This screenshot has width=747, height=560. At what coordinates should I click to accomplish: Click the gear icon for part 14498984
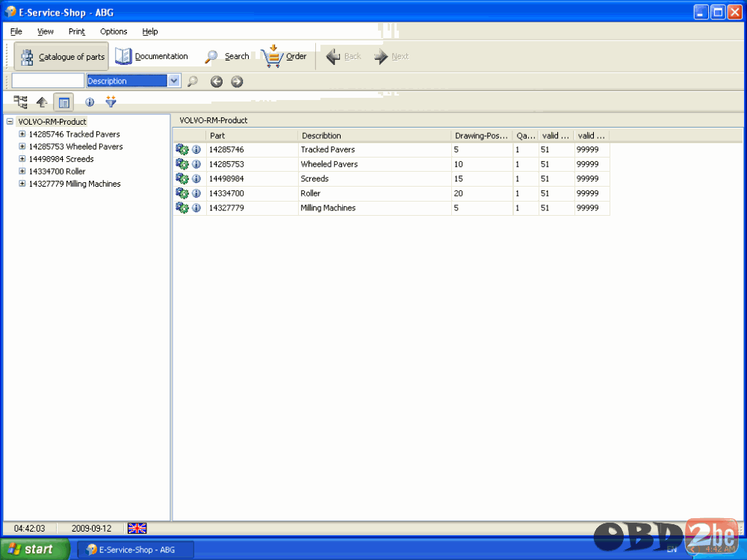point(182,178)
